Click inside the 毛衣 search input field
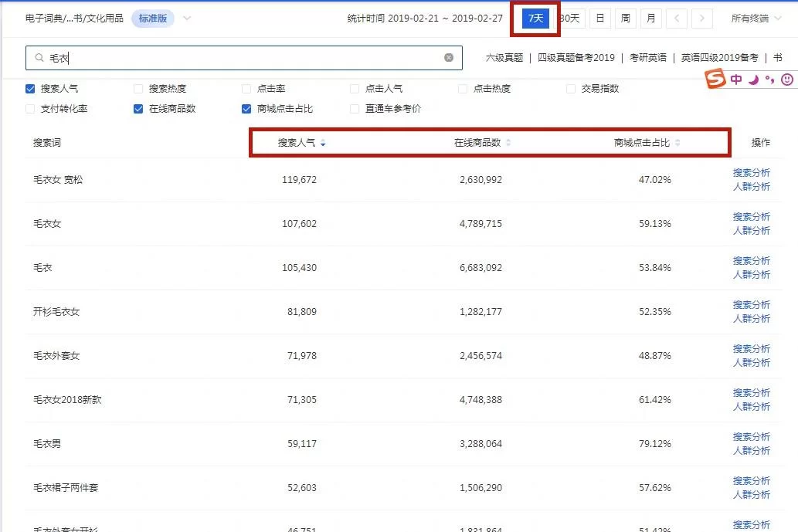Screen dimensions: 798x532 click(x=232, y=57)
